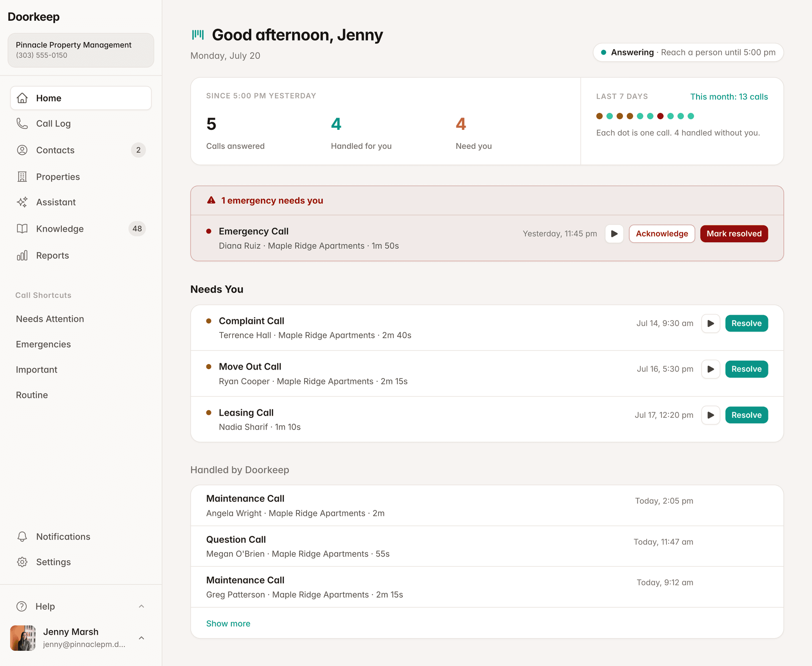Click the Help question mark icon
This screenshot has width=812, height=666.
tap(22, 606)
